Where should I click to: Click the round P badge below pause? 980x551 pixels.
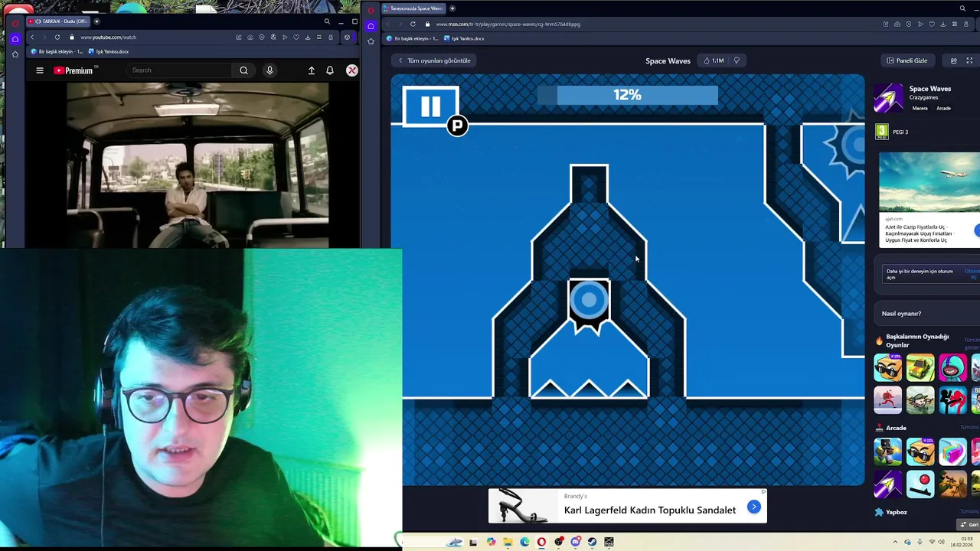tap(457, 126)
